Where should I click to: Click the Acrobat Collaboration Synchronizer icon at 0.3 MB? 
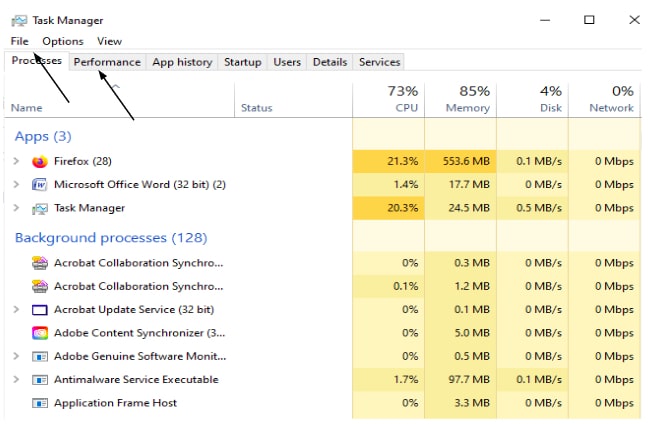(40, 263)
